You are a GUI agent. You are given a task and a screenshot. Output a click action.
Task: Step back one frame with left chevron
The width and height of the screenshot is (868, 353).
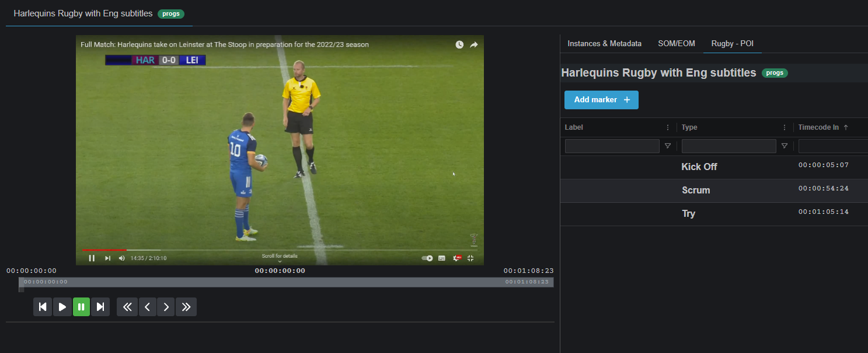147,307
